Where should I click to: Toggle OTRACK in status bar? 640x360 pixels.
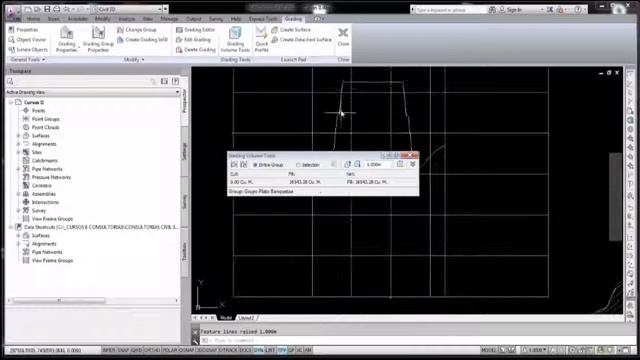[x=228, y=350]
